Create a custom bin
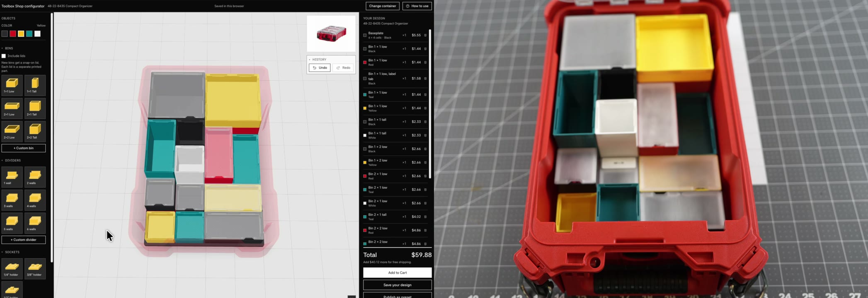This screenshot has width=868, height=298. 24,148
